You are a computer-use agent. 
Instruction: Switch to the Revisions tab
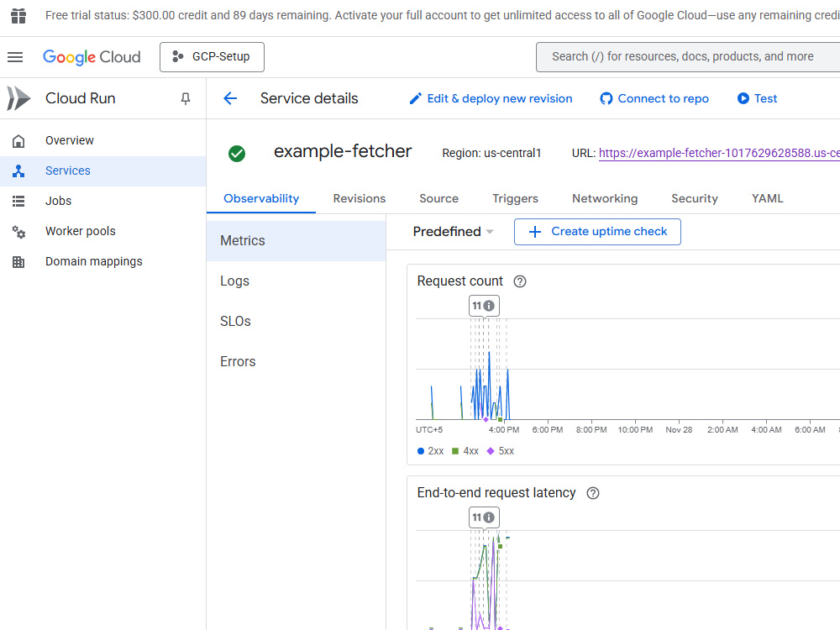point(359,198)
